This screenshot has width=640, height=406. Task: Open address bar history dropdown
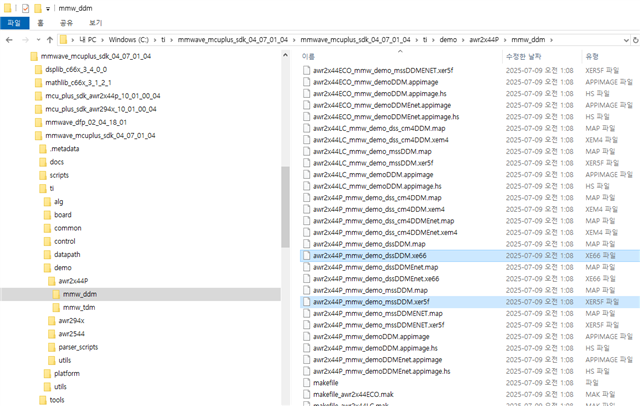[x=626, y=40]
